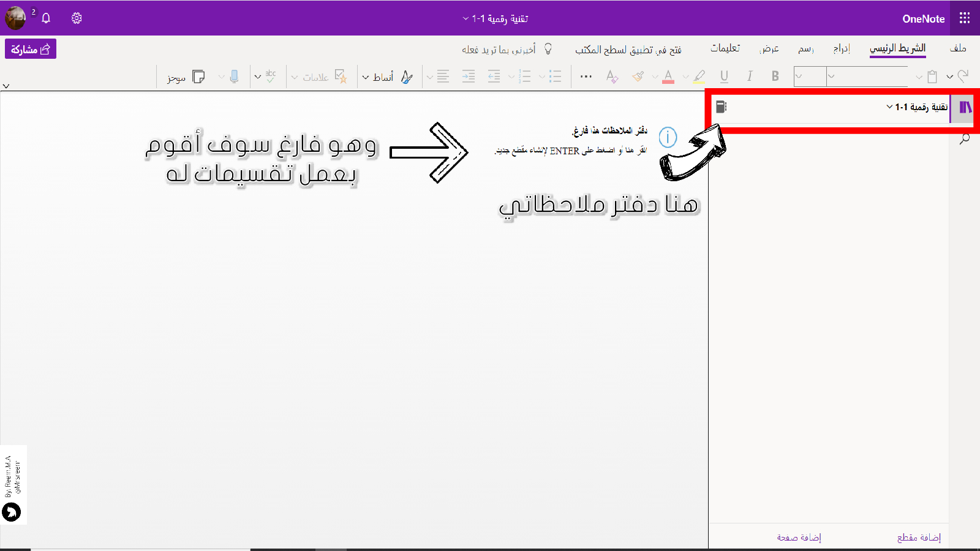This screenshot has height=551, width=980.
Task: Expand the font name dropdown
Action: pyautogui.click(x=832, y=77)
